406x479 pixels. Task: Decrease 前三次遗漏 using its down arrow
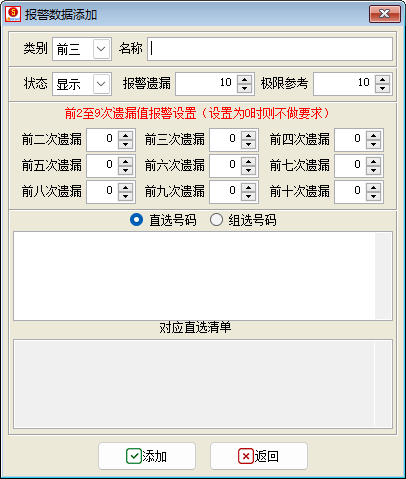[x=248, y=144]
